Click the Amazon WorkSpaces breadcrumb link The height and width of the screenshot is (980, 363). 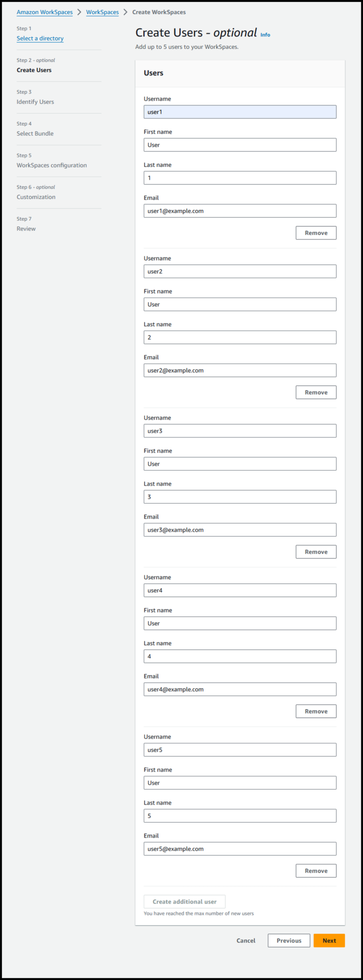click(x=44, y=12)
